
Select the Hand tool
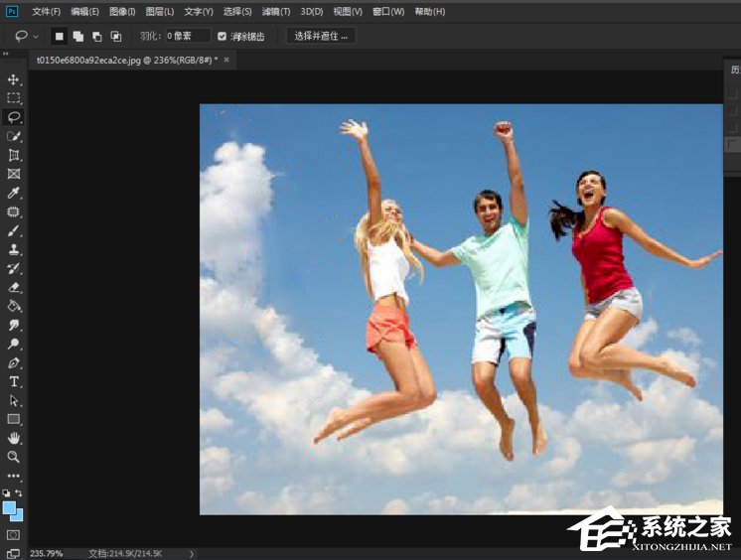14,438
